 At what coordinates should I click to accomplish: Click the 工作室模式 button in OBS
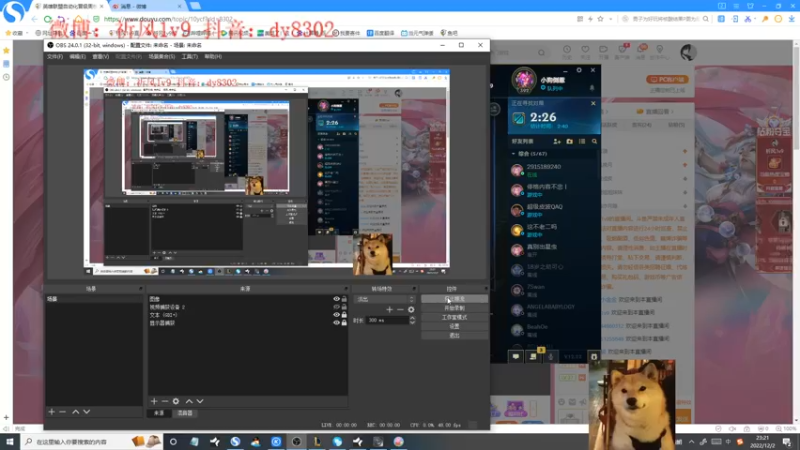click(454, 317)
